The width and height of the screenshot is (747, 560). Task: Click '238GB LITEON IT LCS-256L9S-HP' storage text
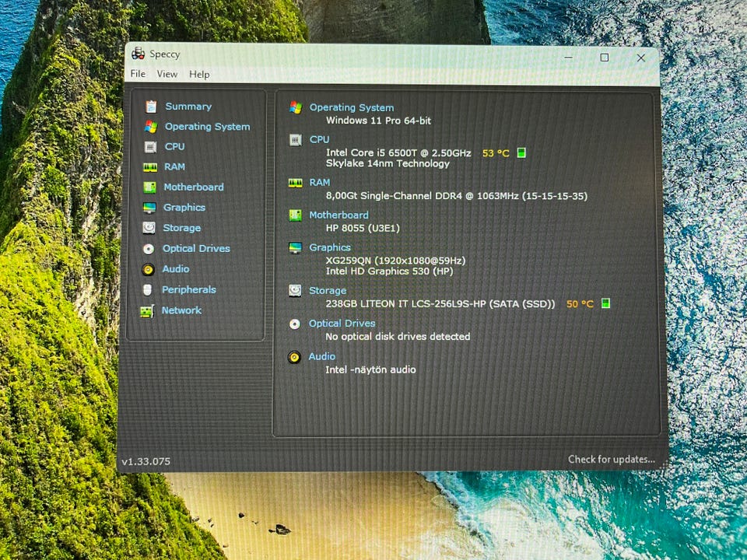coord(440,304)
